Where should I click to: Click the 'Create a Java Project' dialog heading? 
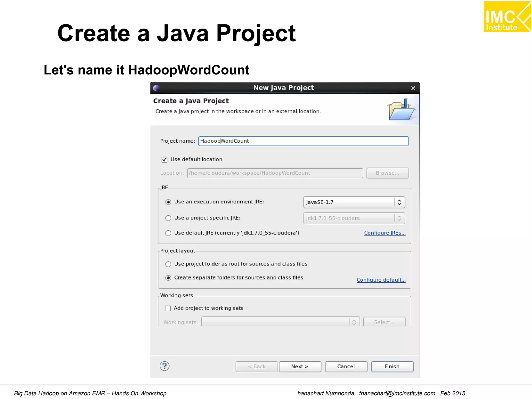point(191,101)
